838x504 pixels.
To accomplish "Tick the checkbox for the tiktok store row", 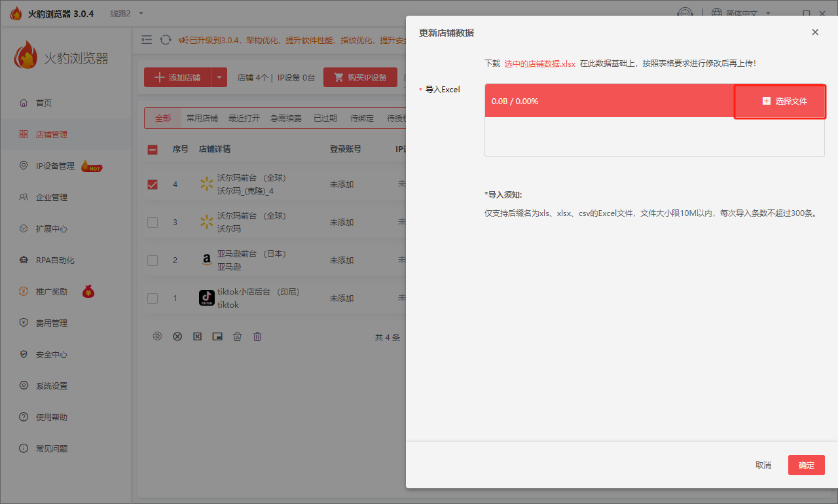I will pos(153,298).
